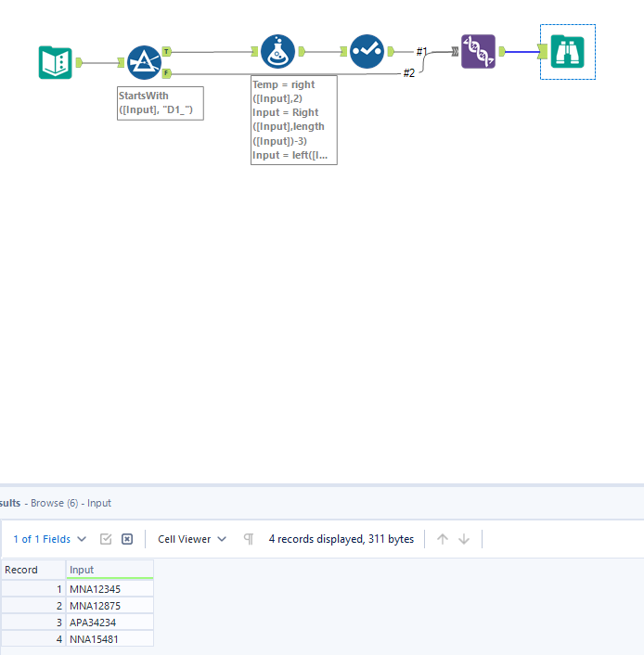Click the Input column header
Image resolution: width=644 pixels, height=655 pixels.
coord(109,570)
